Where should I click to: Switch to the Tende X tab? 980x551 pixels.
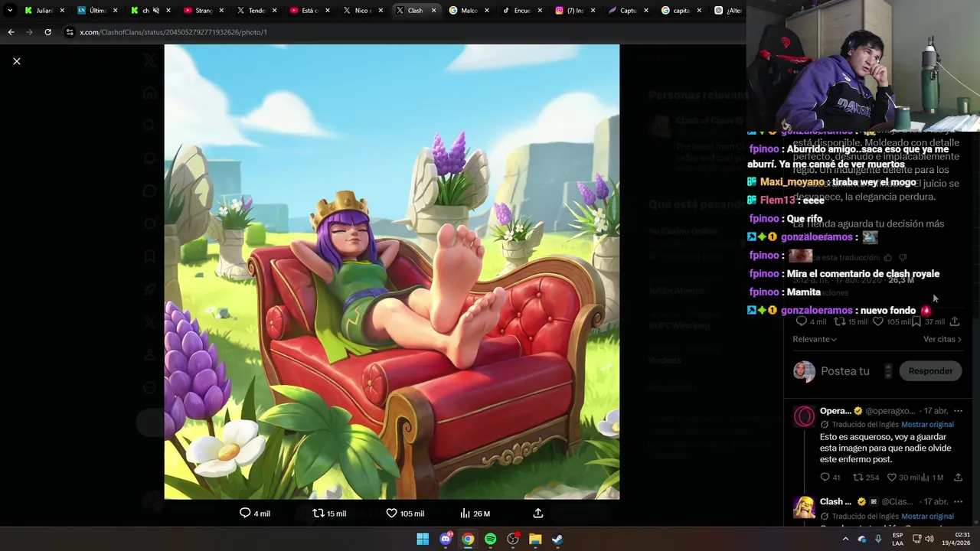256,11
